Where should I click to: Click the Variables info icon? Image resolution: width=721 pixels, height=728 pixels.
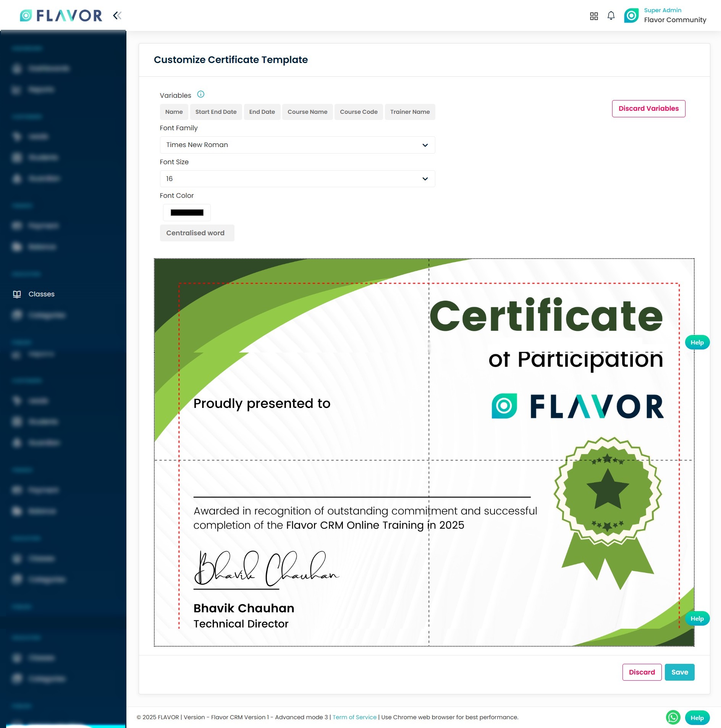point(201,94)
